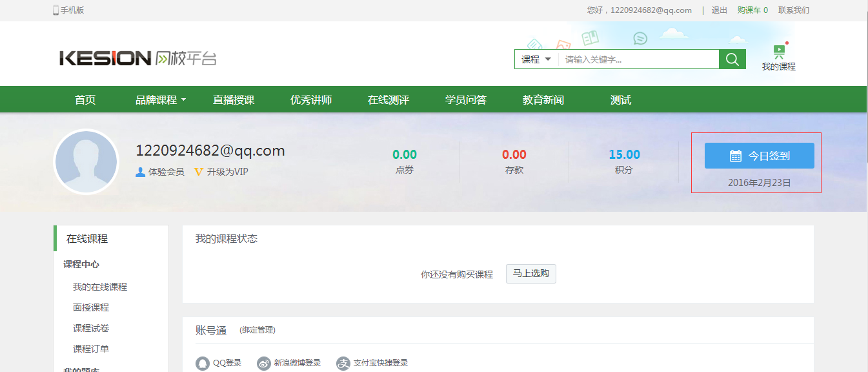Click the 支付宝快捷登录 Alipay icon

click(343, 364)
